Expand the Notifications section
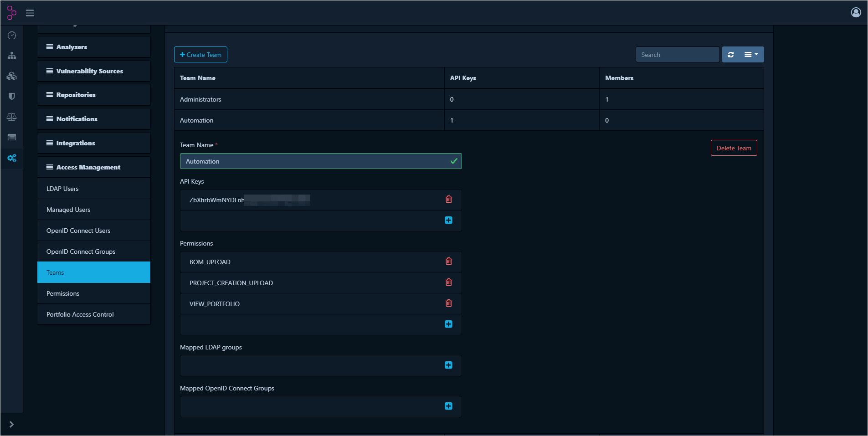868x436 pixels. 94,119
